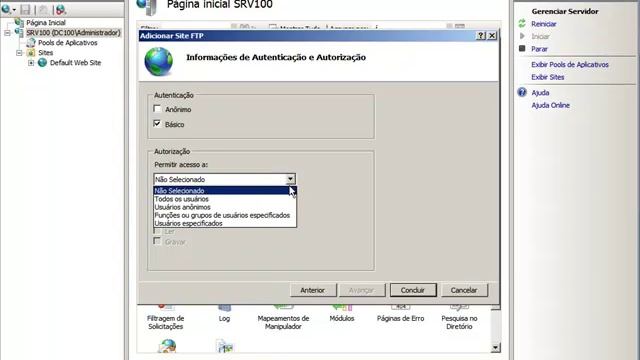Open the Permitir acesso a dropdown arrow
Image resolution: width=640 pixels, height=360 pixels.
[290, 179]
